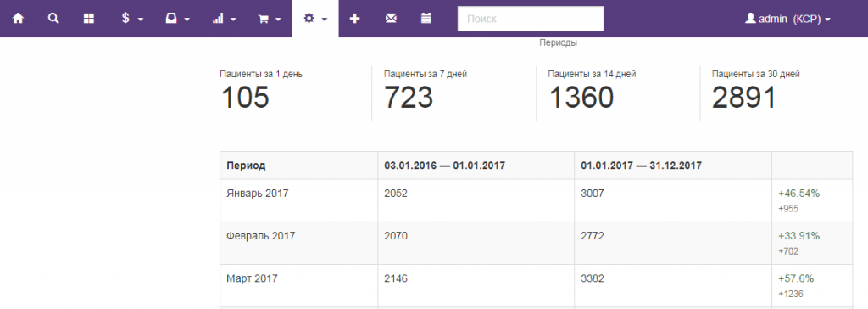Image resolution: width=868 pixels, height=309 pixels.
Task: Click the Пациенты за 14 дней label
Action: coord(592,74)
